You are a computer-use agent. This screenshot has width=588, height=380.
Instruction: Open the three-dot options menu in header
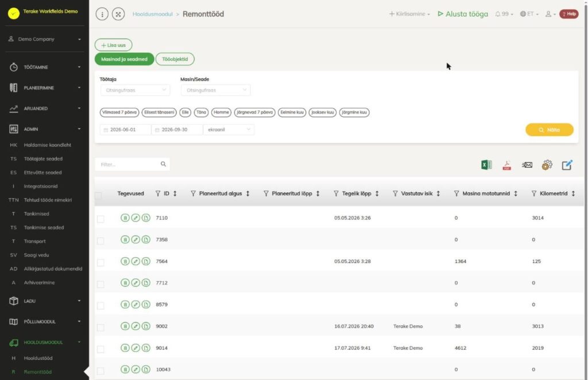point(102,14)
